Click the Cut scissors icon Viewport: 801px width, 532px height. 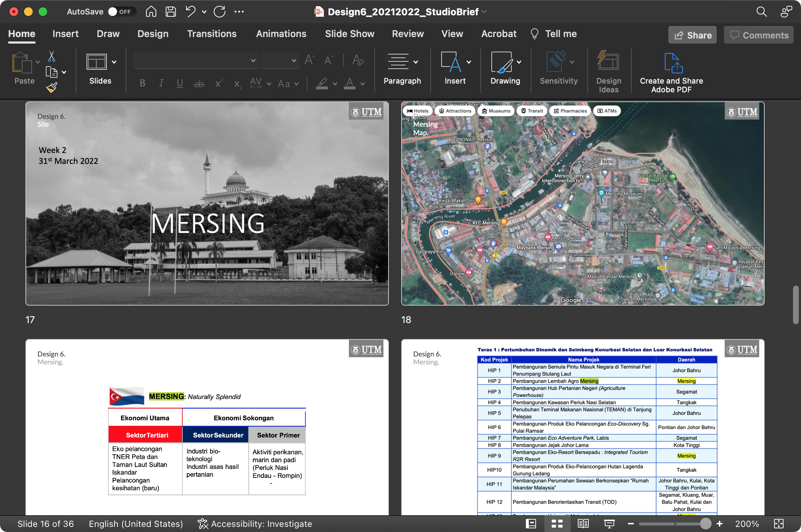click(52, 56)
